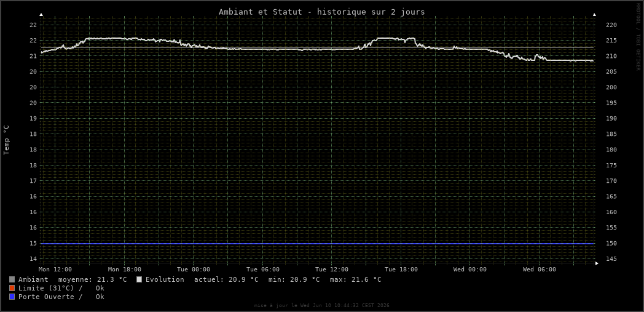Click the white Evolution legend swatch
The height and width of the screenshot is (312, 644).
[139, 279]
